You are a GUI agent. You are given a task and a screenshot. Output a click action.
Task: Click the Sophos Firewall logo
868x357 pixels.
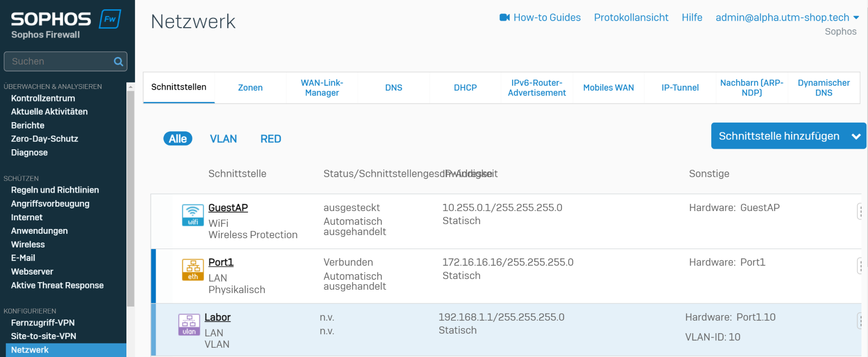tap(65, 25)
